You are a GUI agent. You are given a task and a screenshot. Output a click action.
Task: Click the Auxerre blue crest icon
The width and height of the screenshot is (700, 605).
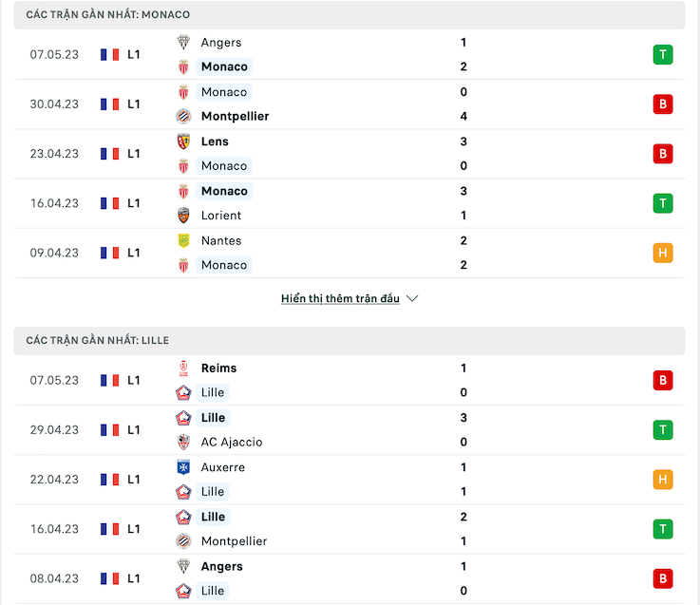[183, 467]
